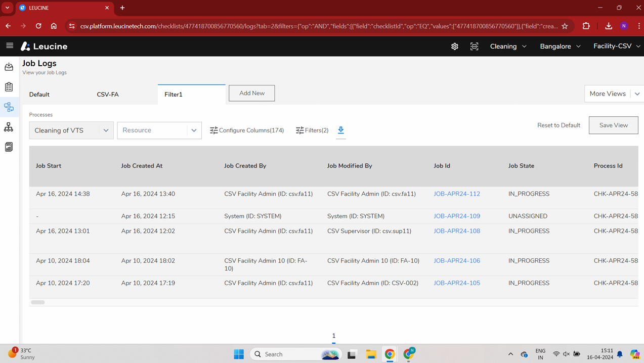Open job JOB-APR24-108
This screenshot has width=644, height=363.
(457, 231)
